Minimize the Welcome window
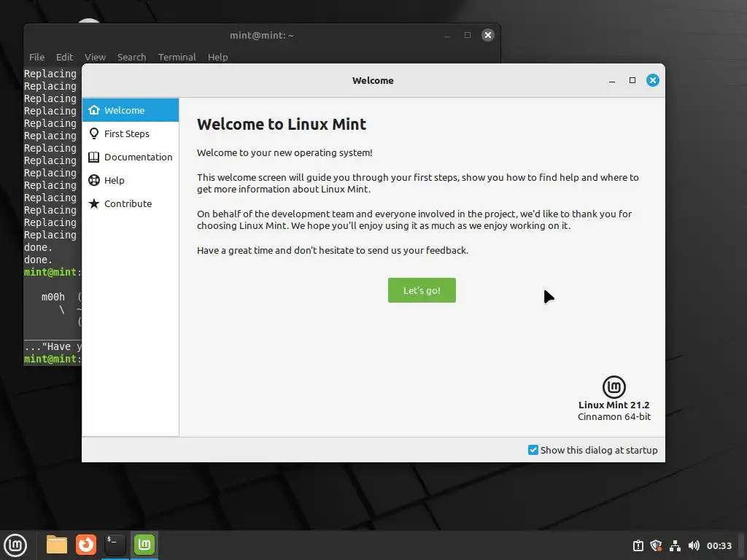Viewport: 747px width, 560px height. coord(612,81)
